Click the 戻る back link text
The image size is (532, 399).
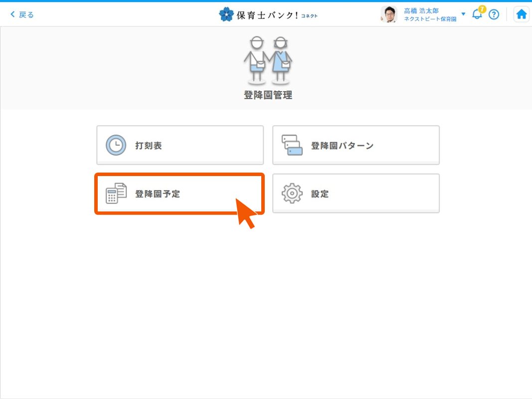pyautogui.click(x=26, y=14)
